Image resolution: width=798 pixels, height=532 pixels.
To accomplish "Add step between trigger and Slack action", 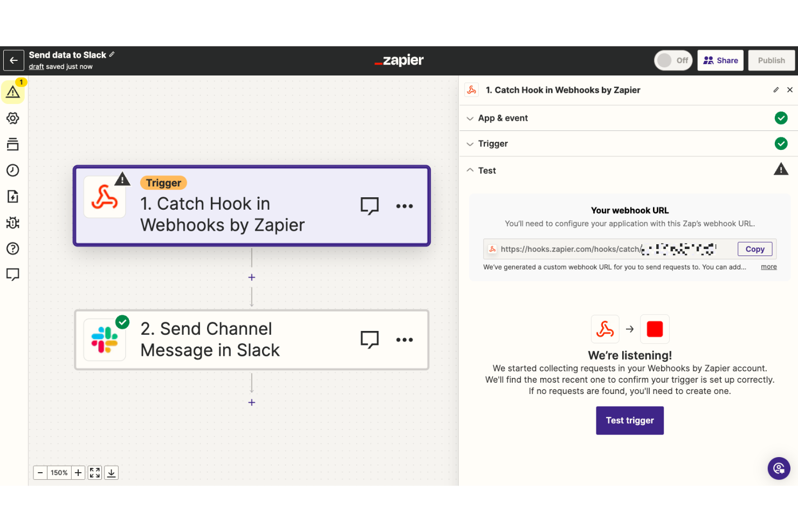I will tap(252, 277).
